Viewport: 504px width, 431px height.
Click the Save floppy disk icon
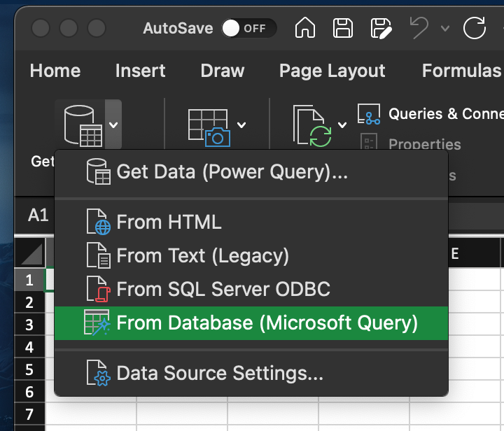click(x=342, y=28)
